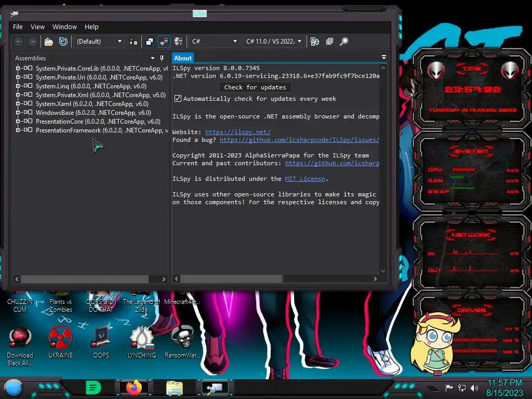Screen dimensions: 532x399
Task: Click the flag icon in the system tray
Action: pos(449,388)
